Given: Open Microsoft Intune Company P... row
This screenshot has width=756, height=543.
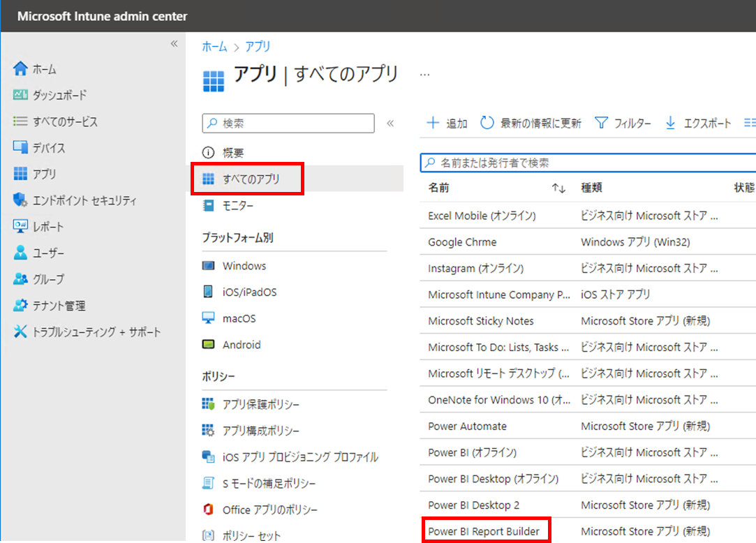Looking at the screenshot, I should click(x=498, y=295).
